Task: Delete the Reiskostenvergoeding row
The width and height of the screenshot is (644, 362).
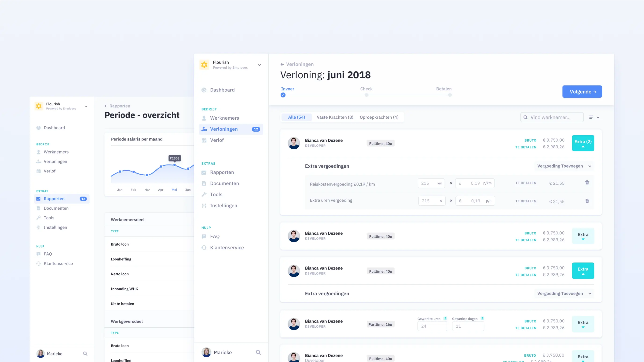Action: click(x=587, y=183)
